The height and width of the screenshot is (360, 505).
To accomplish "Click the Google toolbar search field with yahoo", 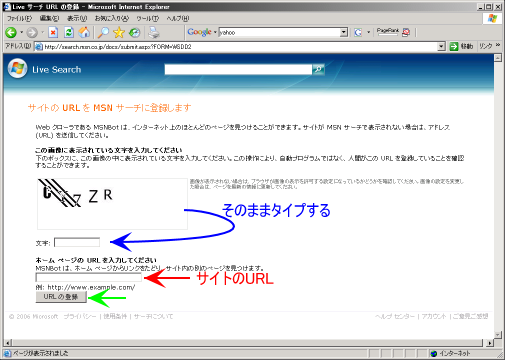I will 279,32.
